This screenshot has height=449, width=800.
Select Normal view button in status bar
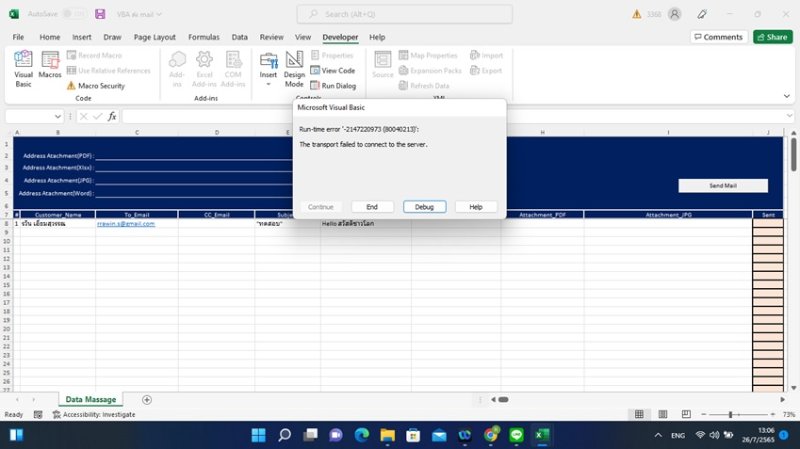click(x=639, y=414)
